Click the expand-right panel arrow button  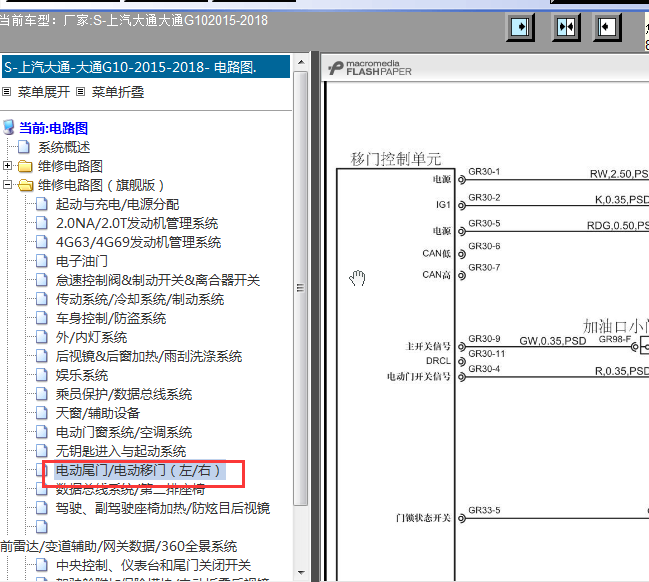click(520, 28)
